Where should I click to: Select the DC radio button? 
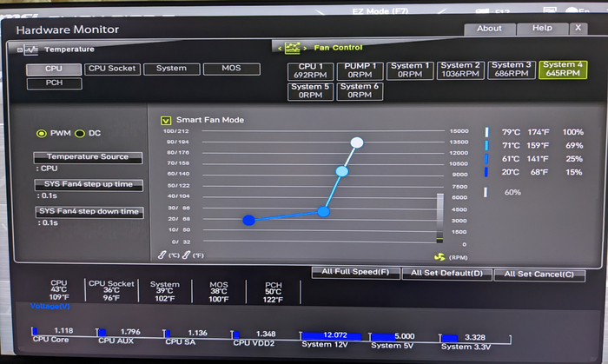coord(80,133)
